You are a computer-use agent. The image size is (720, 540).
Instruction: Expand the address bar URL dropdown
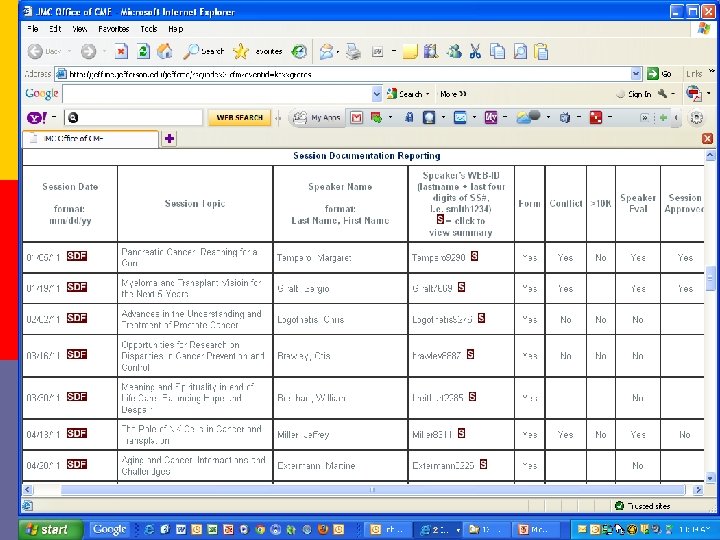point(636,73)
